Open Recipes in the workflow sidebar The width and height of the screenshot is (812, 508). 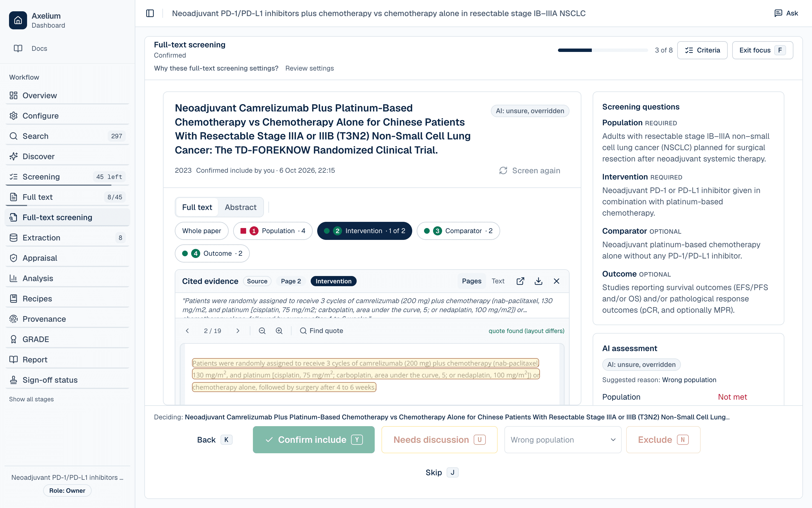click(67, 299)
